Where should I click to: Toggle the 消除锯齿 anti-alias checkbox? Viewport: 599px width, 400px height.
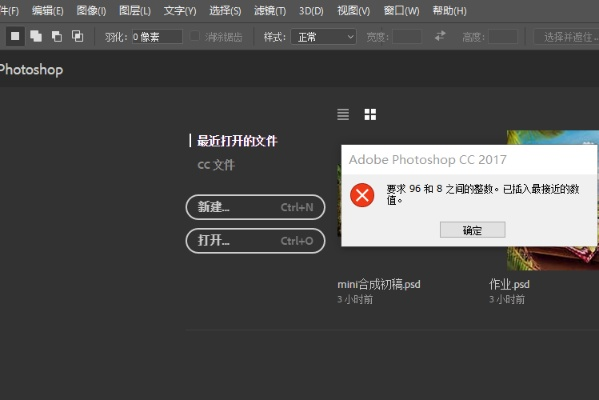pyautogui.click(x=194, y=36)
